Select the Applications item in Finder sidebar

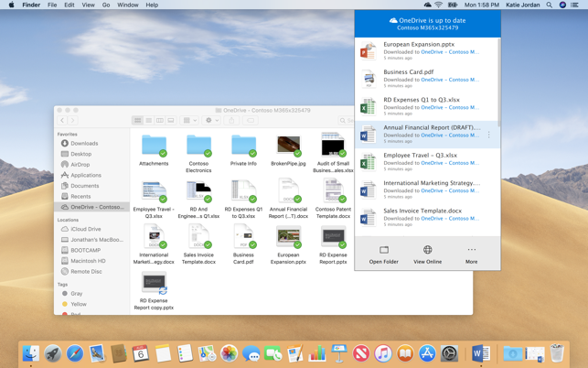coord(86,175)
